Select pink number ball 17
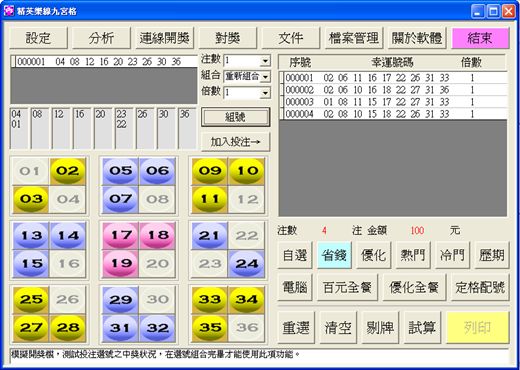Viewport: 520px width, 370px height. [x=120, y=235]
